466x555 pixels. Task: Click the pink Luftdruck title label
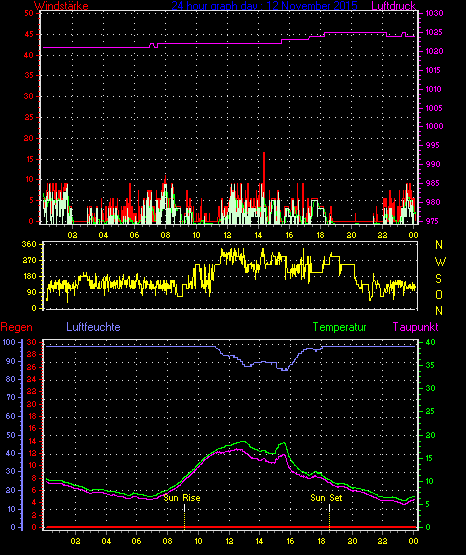click(393, 6)
